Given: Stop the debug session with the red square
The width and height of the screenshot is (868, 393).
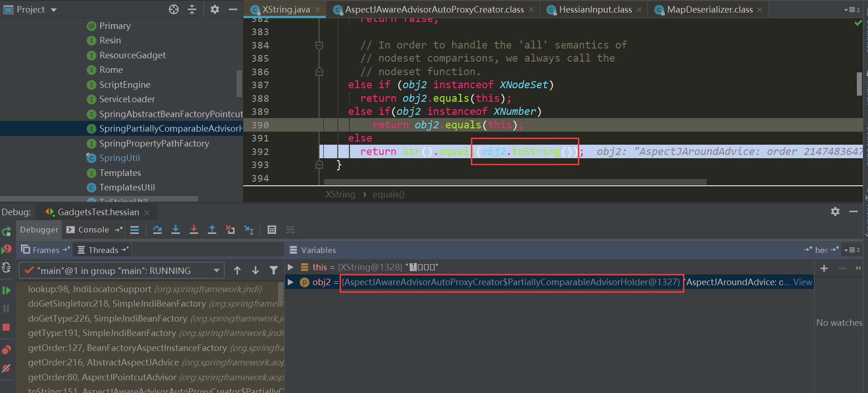Looking at the screenshot, I should [6, 327].
